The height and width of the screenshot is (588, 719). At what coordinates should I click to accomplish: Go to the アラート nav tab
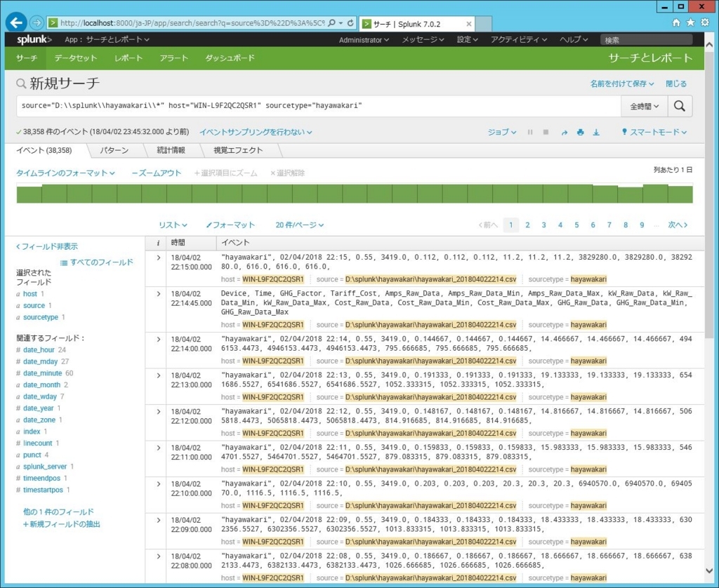click(174, 58)
